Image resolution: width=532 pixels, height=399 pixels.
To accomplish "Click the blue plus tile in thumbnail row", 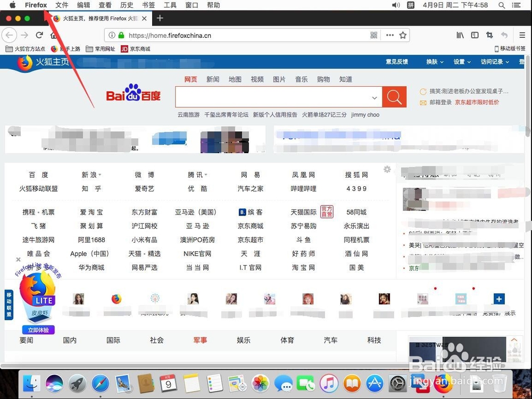I will 499,299.
